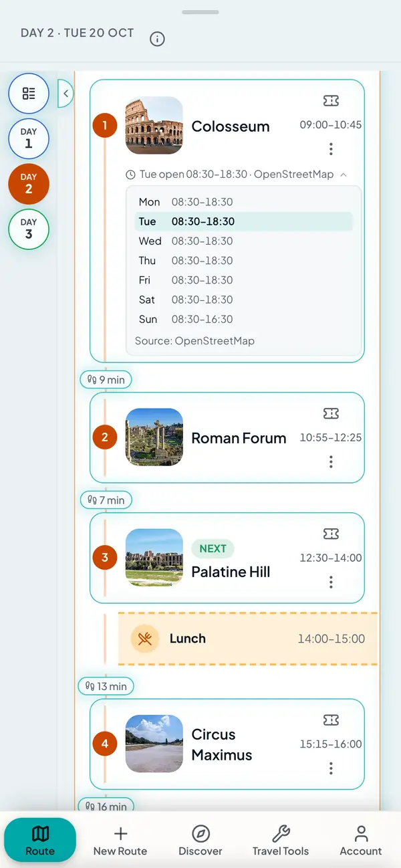Tap the stop number 2 marker
Image resolution: width=401 pixels, height=868 pixels.
[105, 437]
